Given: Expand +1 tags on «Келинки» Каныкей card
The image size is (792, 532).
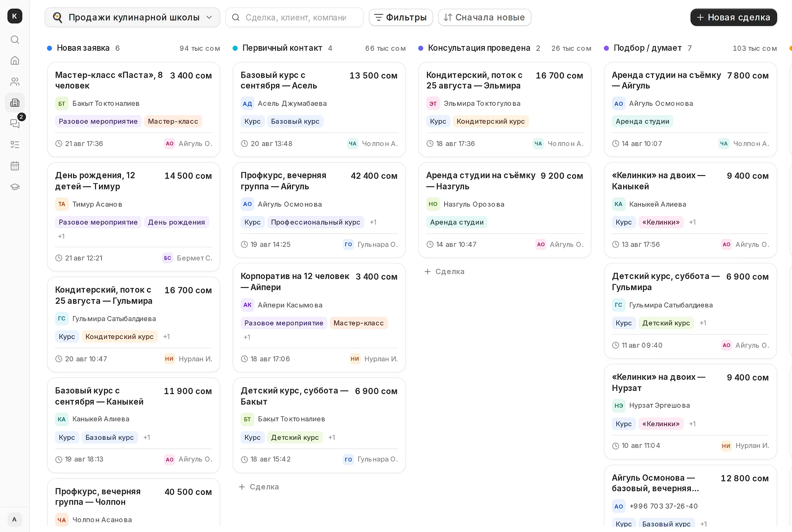Looking at the screenshot, I should coord(693,222).
